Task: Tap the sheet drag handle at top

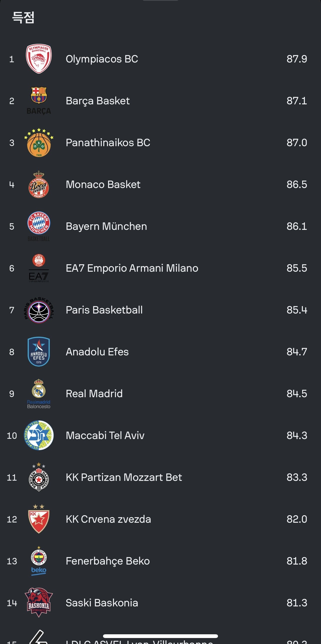Action: click(160, 0)
